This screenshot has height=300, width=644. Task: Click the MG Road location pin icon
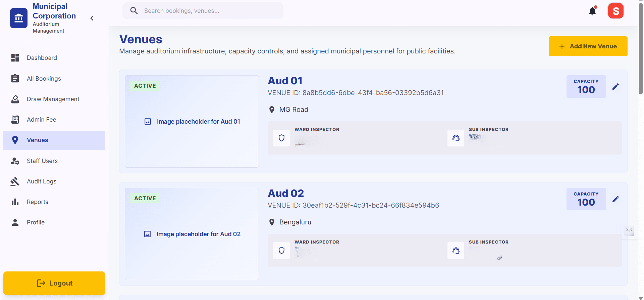pos(272,110)
